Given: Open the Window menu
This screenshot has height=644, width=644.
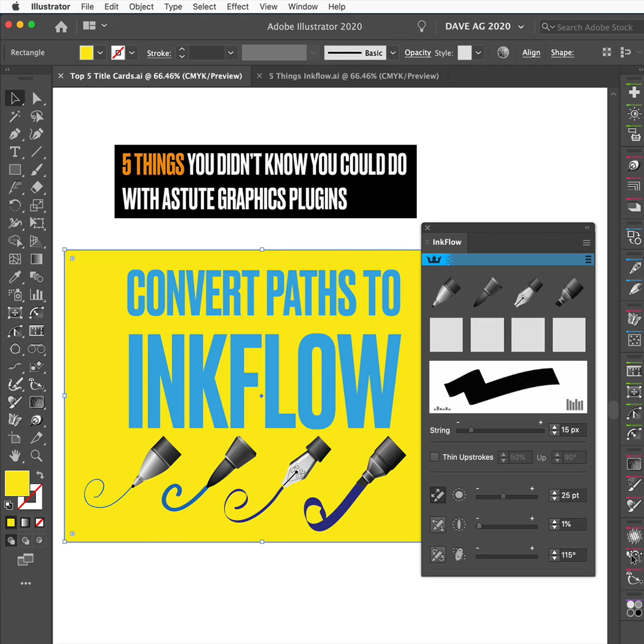Looking at the screenshot, I should [303, 7].
